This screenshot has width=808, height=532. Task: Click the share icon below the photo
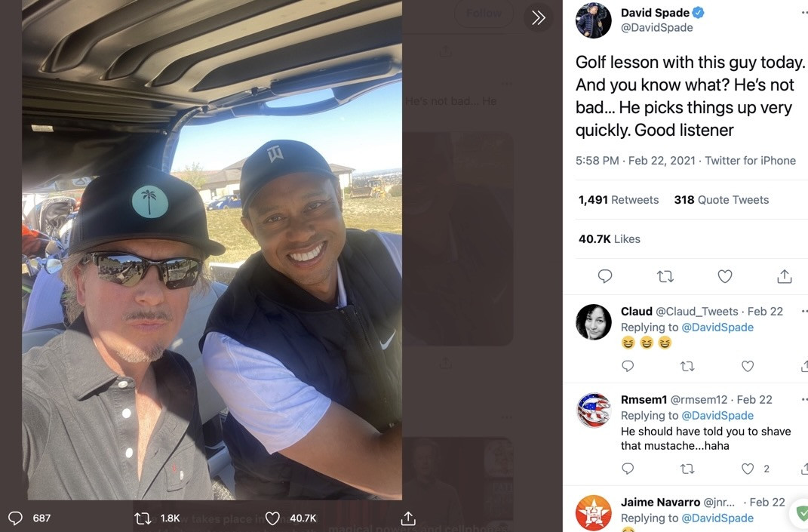(x=408, y=518)
